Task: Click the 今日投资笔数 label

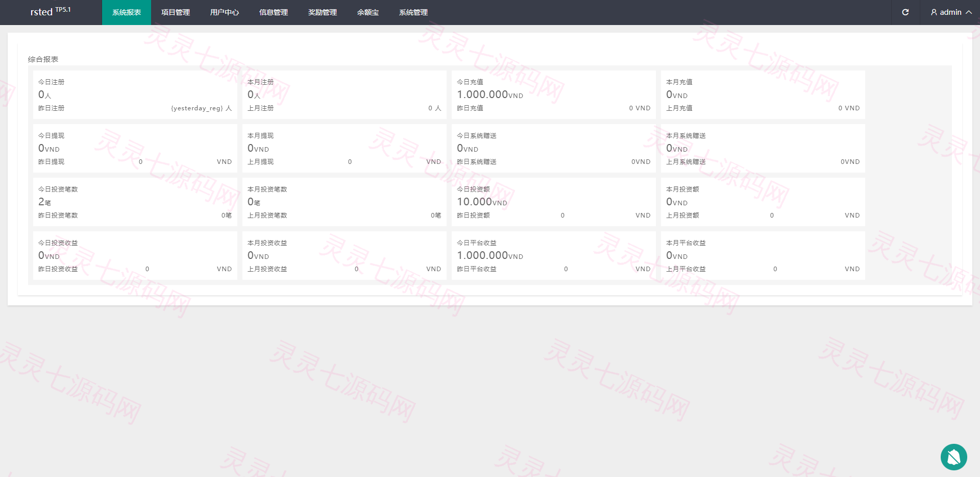Action: click(58, 189)
